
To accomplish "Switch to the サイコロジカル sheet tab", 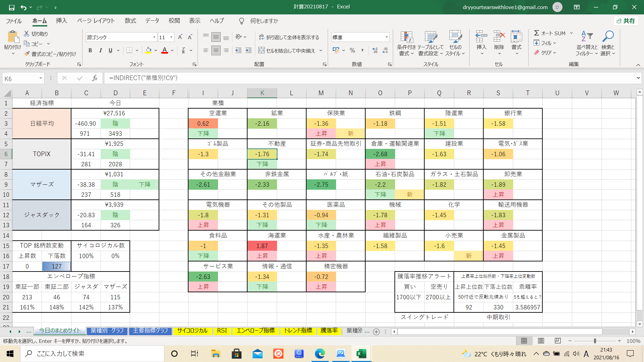I will [192, 331].
